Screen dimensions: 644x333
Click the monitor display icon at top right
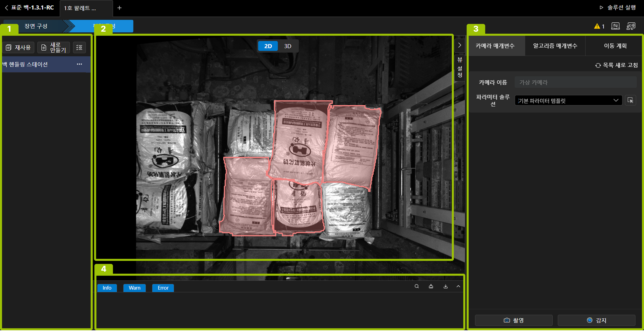point(615,26)
